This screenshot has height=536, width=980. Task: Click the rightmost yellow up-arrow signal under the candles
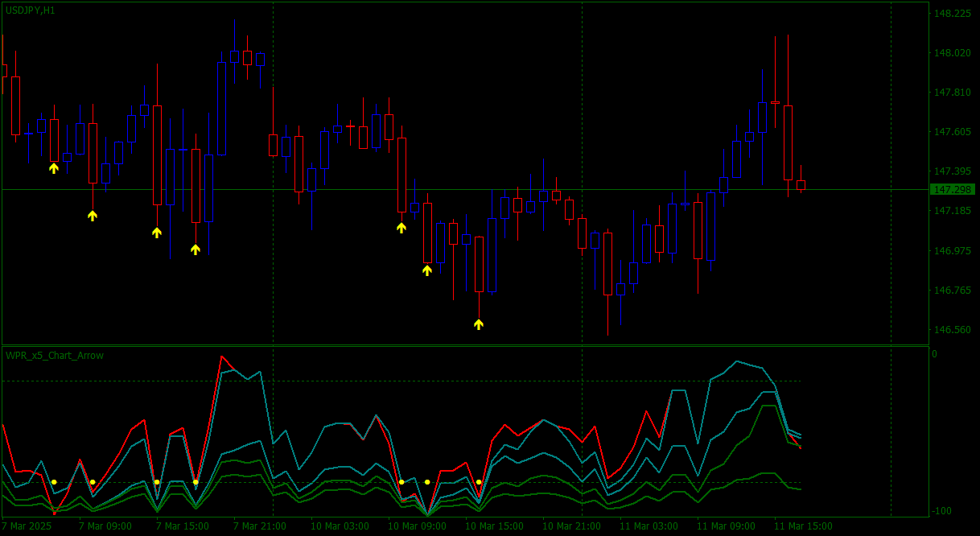coord(479,324)
